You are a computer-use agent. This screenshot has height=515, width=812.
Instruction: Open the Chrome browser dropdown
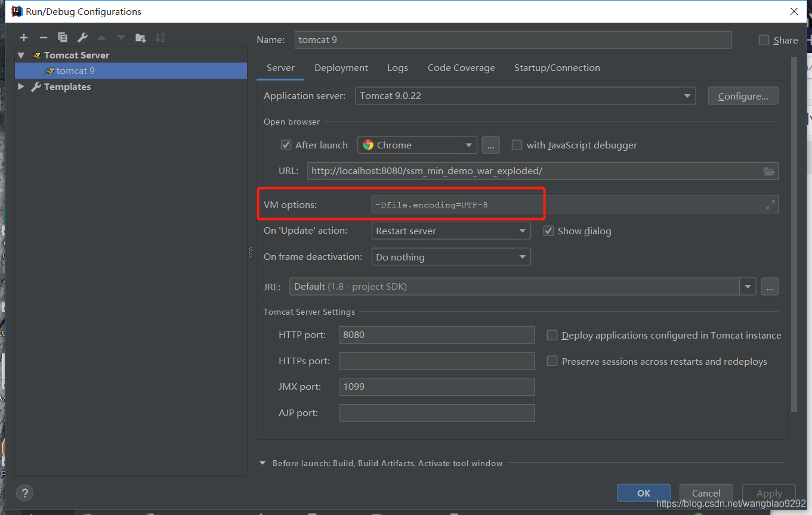tap(417, 145)
